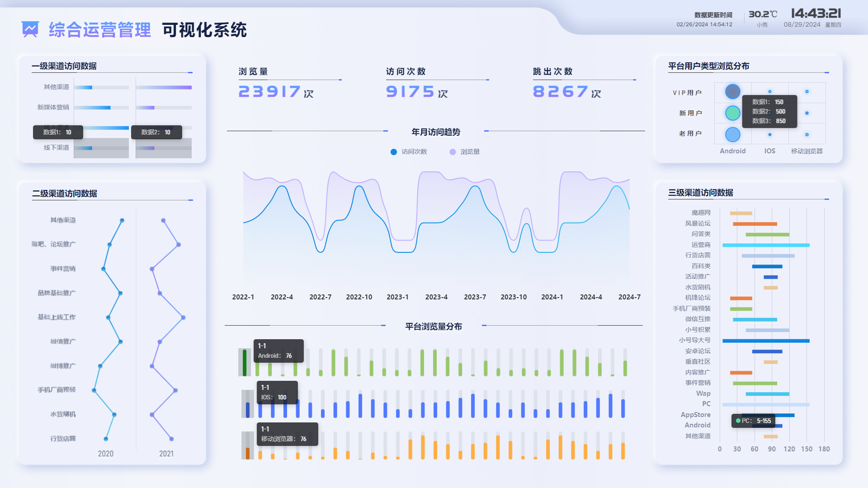The width and height of the screenshot is (868, 488).
Task: Click the VIP用户 Android bubble
Action: [x=732, y=92]
